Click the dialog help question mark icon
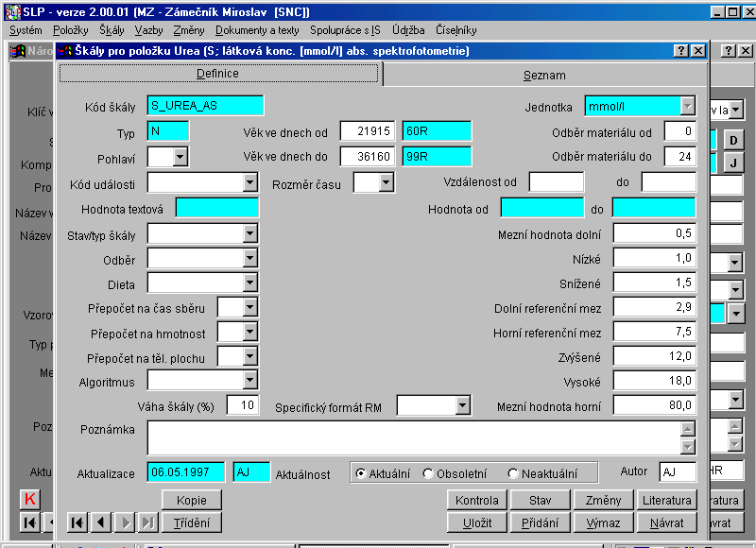Image resolution: width=756 pixels, height=548 pixels. coord(681,51)
